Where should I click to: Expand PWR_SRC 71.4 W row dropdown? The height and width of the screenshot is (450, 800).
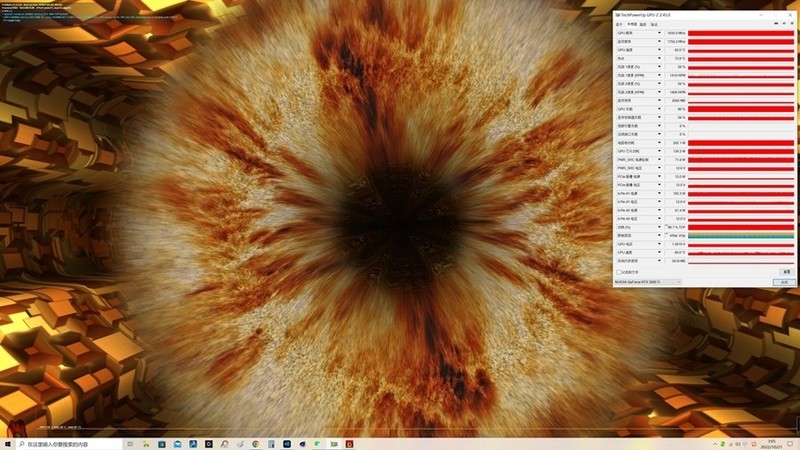click(x=659, y=159)
